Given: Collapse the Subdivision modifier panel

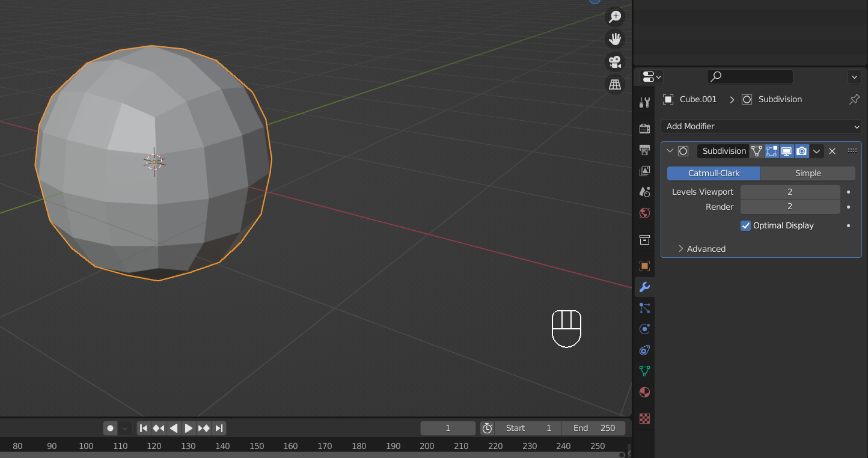Looking at the screenshot, I should [x=670, y=151].
